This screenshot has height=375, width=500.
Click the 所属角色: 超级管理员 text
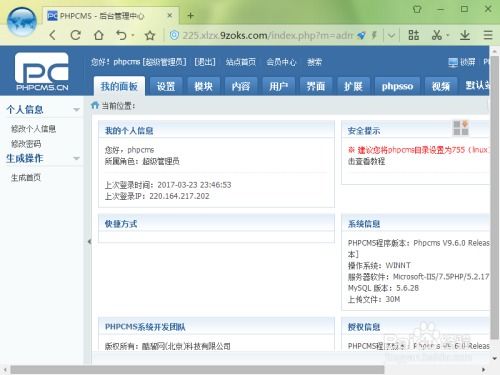tap(142, 161)
